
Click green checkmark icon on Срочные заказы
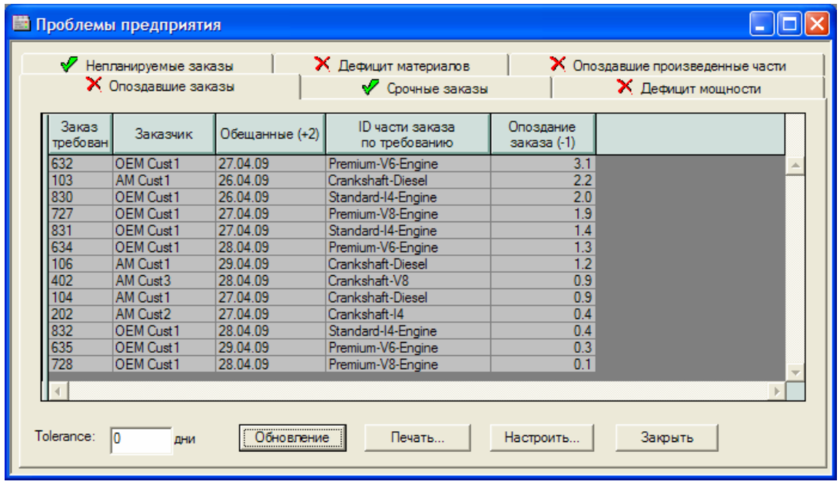tap(370, 88)
